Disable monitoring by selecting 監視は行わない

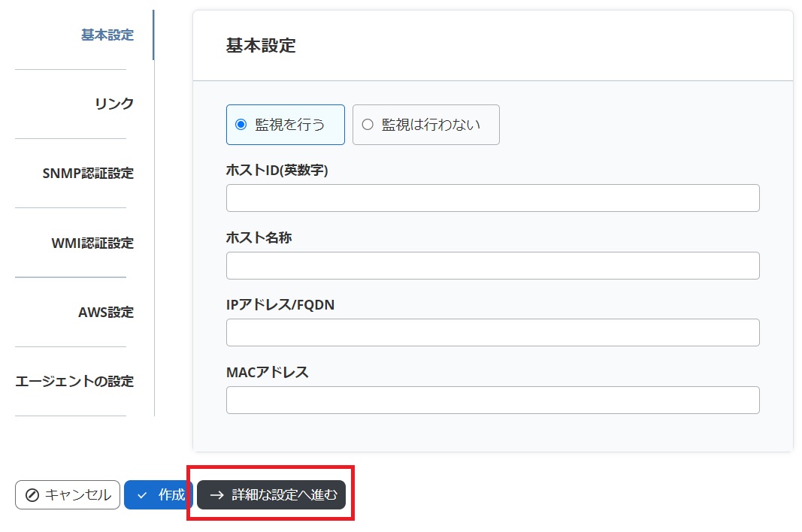[x=425, y=124]
